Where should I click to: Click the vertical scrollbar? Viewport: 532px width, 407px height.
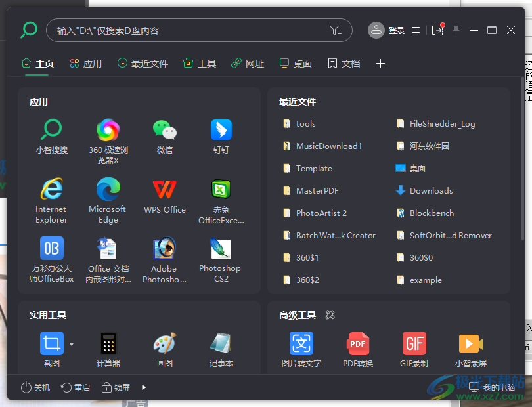pyautogui.click(x=523, y=159)
